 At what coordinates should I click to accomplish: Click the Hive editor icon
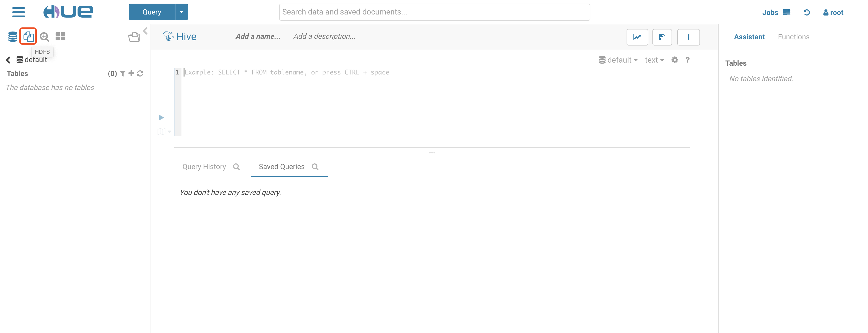coord(168,36)
